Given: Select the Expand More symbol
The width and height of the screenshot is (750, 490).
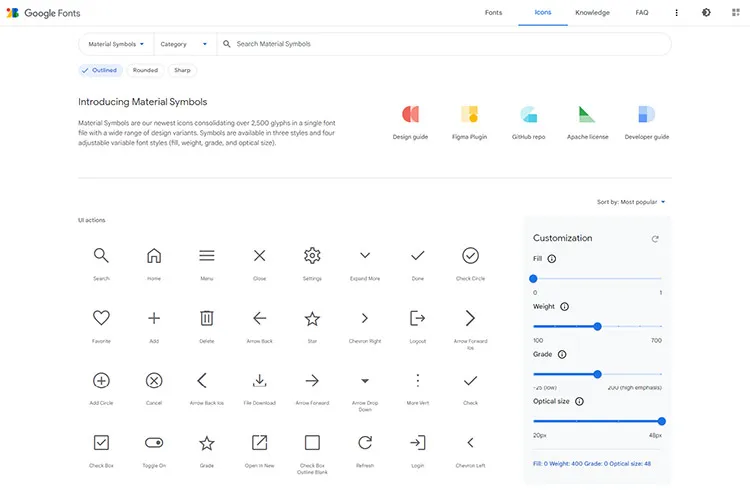Looking at the screenshot, I should click(365, 256).
